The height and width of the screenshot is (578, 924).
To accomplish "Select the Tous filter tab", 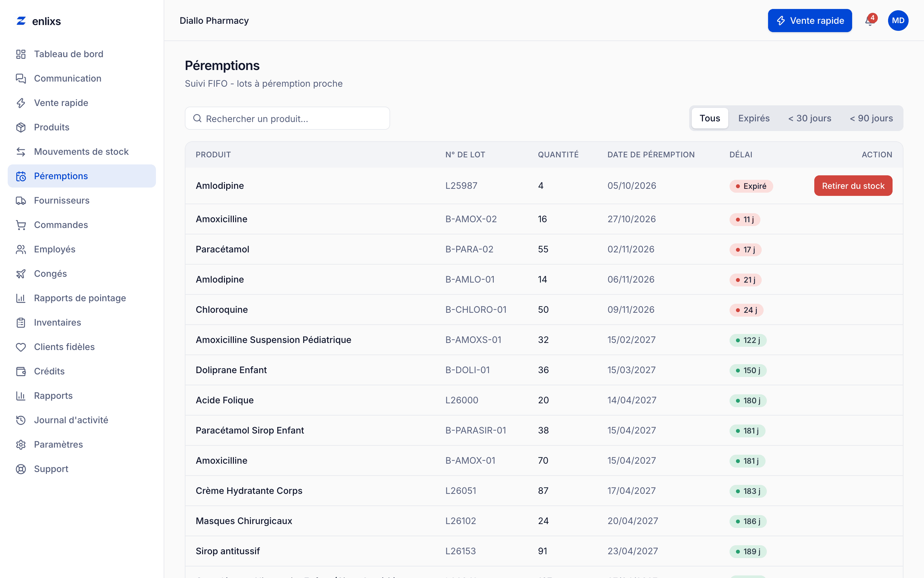I will coord(710,118).
